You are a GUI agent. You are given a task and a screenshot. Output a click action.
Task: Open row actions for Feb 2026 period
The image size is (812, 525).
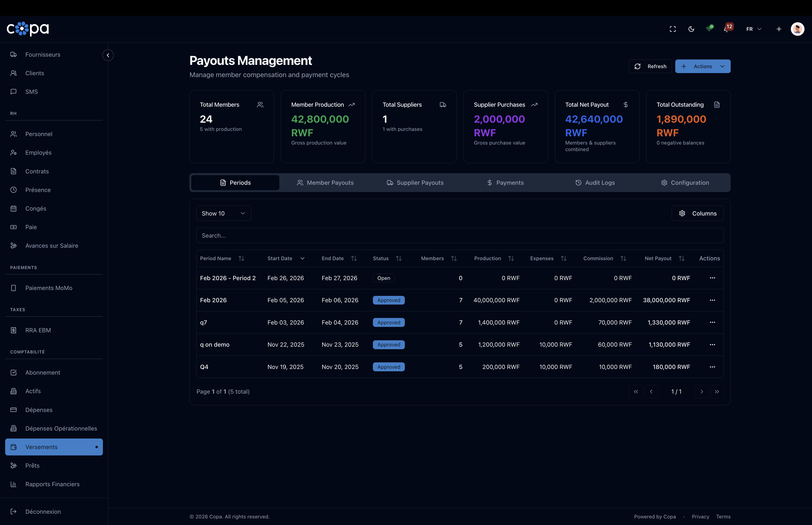[x=712, y=300]
